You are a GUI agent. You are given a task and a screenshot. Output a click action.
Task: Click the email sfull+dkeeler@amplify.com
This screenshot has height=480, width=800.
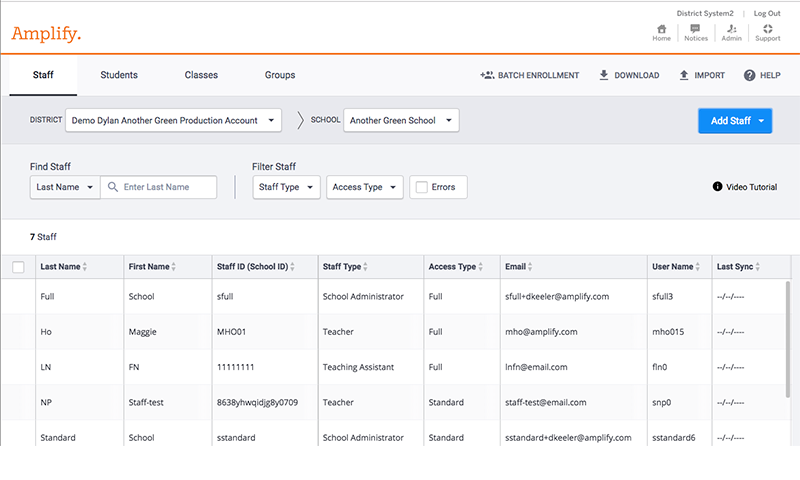pos(557,296)
